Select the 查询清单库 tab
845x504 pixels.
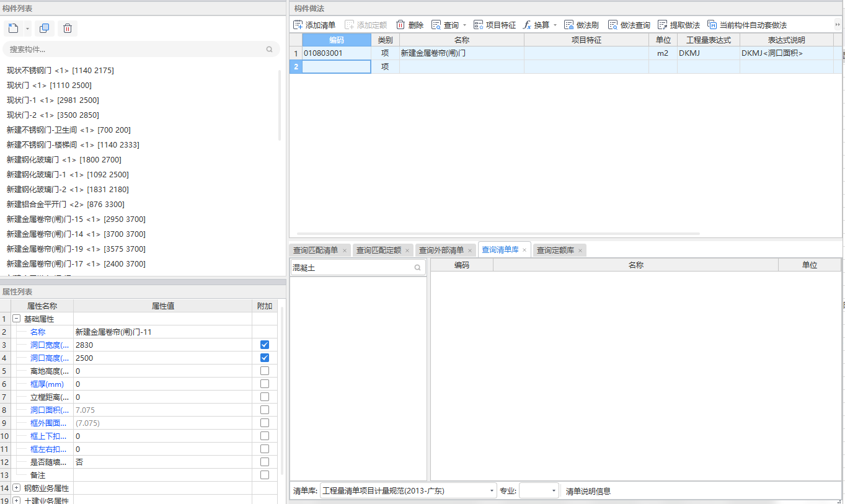pos(500,250)
